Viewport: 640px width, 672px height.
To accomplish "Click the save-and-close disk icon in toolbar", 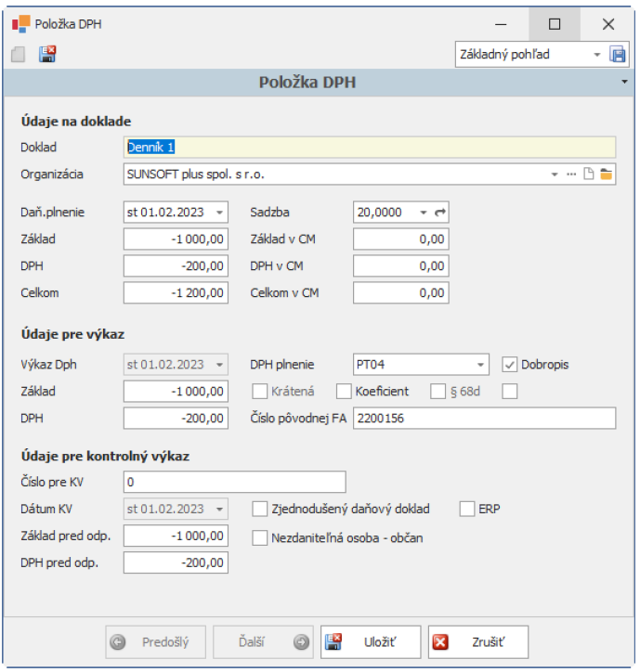I will pos(47,55).
